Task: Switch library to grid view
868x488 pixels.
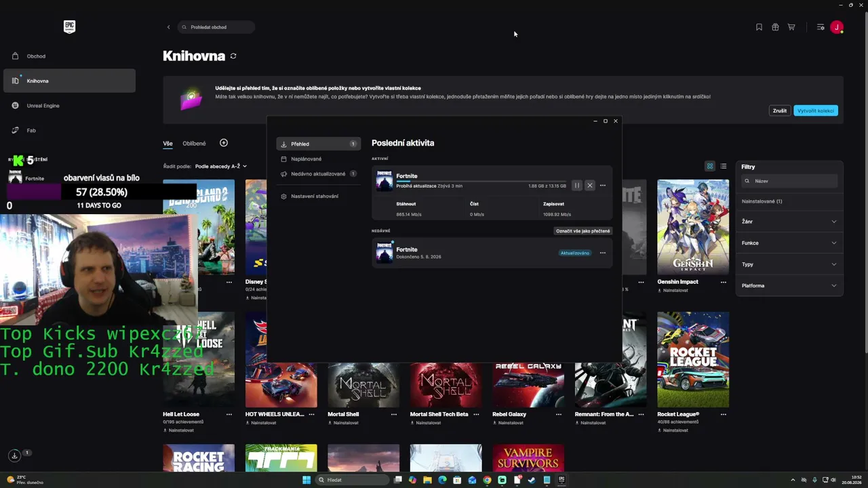Action: pyautogui.click(x=710, y=166)
